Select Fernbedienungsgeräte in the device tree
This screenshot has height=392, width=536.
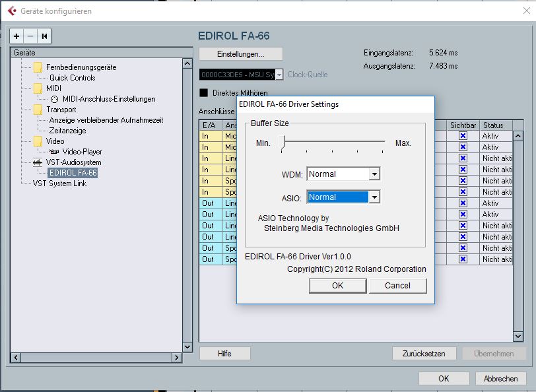point(81,67)
